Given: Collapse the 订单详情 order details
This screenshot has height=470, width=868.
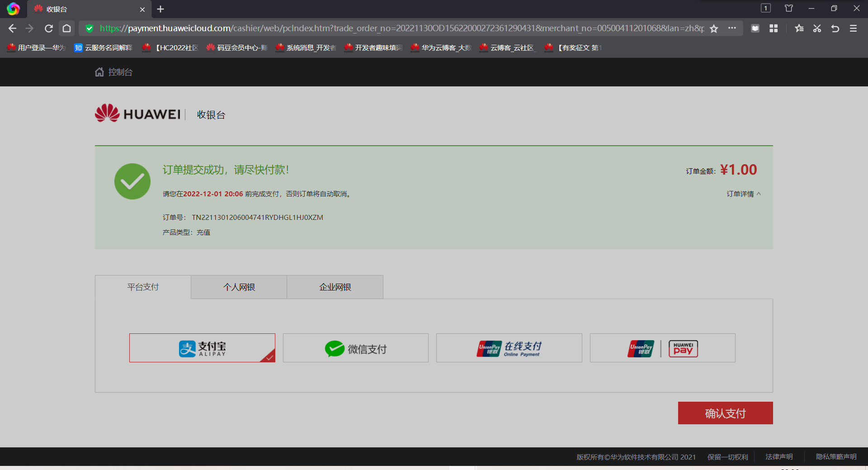Looking at the screenshot, I should point(744,194).
